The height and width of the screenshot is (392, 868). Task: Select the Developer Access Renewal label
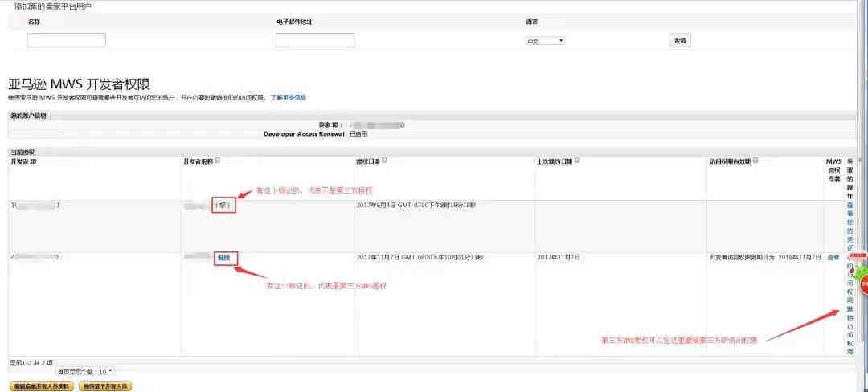click(x=304, y=134)
